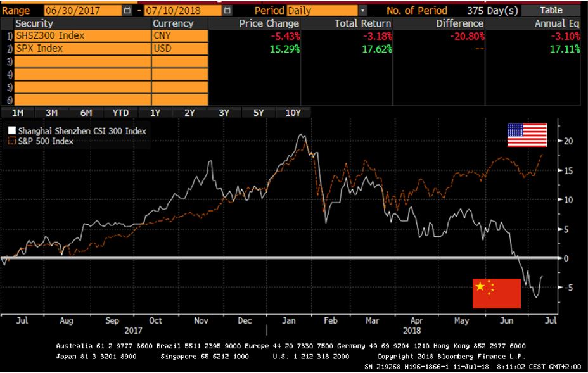Click the -3.10% annual equivalent value
The width and height of the screenshot is (588, 373).
pos(565,36)
